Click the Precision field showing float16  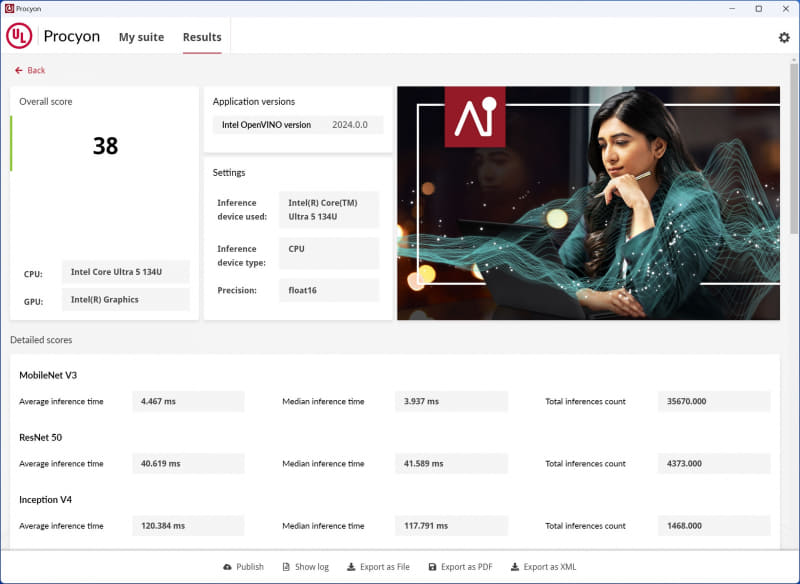(329, 290)
